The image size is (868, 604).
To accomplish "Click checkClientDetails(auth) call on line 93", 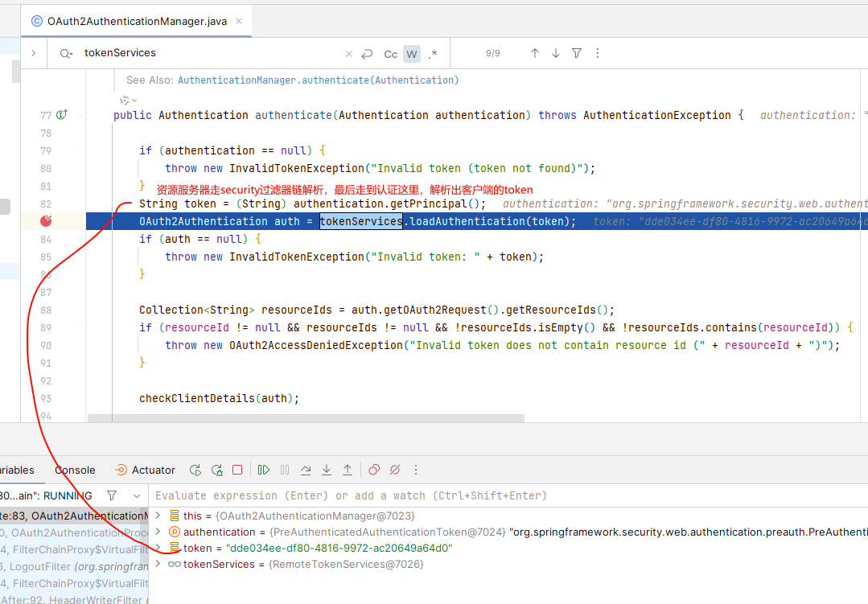I will tap(220, 399).
